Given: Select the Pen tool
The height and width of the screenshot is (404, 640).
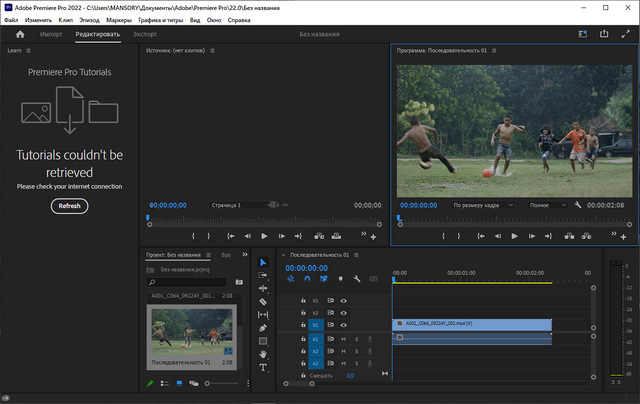Looking at the screenshot, I should pyautogui.click(x=263, y=328).
